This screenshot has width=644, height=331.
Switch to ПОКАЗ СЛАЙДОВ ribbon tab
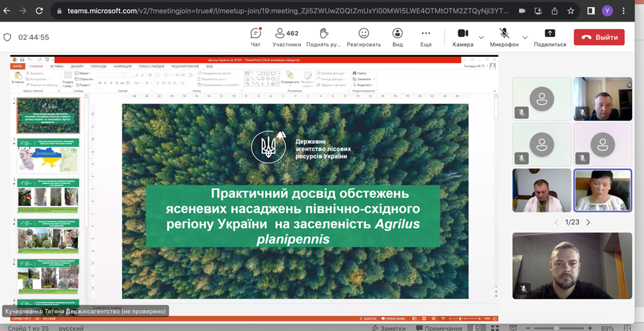(x=151, y=66)
